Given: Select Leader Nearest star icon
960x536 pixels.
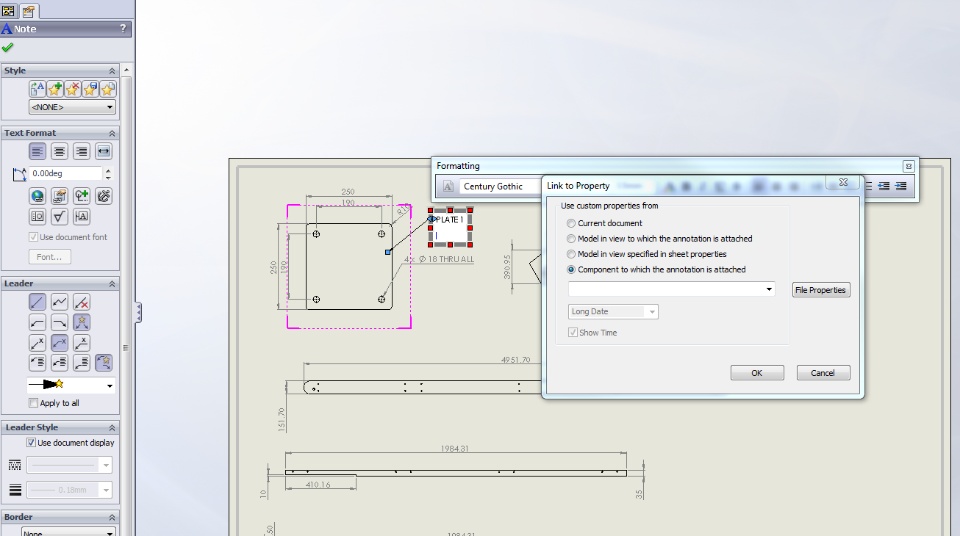Looking at the screenshot, I should pos(81,322).
